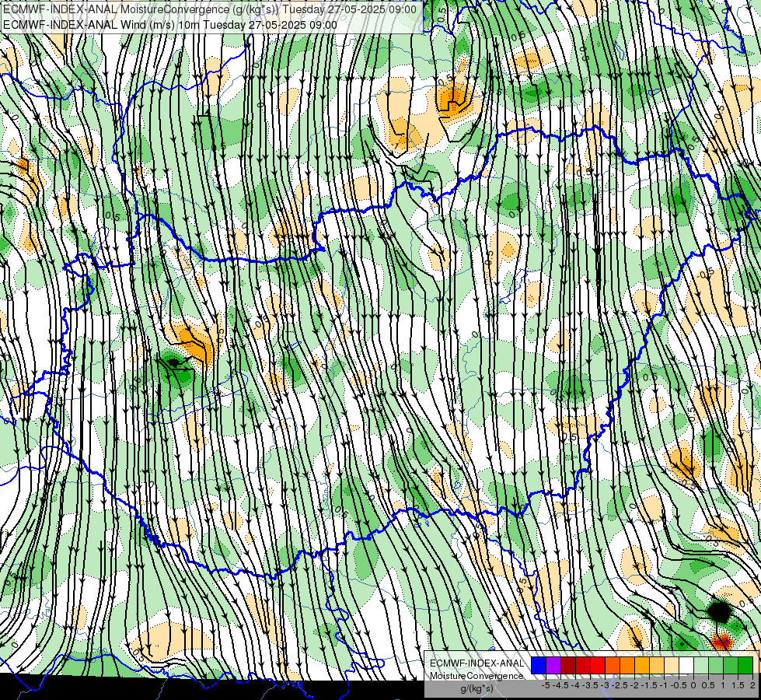The height and width of the screenshot is (700, 761).
Task: Click the legend tick label -2.5
Action: pyautogui.click(x=620, y=685)
